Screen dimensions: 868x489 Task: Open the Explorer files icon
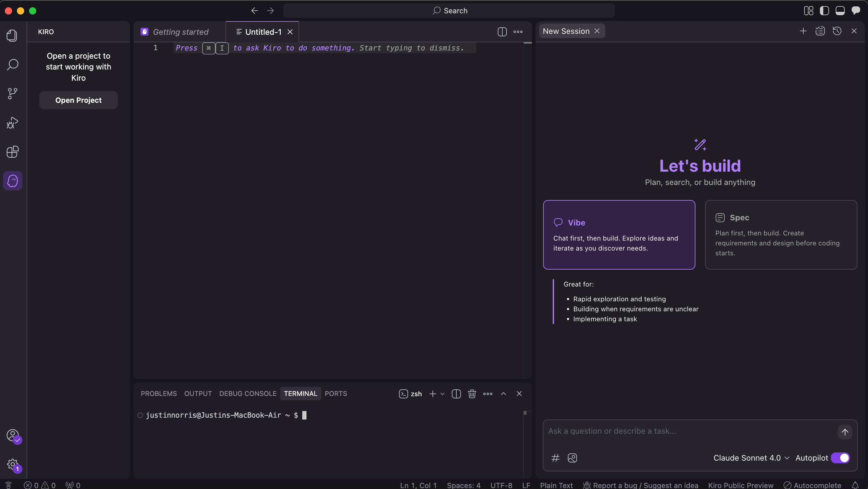point(12,36)
